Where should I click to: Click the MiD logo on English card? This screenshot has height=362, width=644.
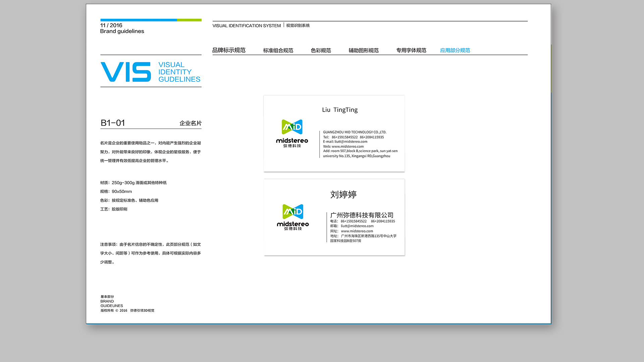point(292,127)
